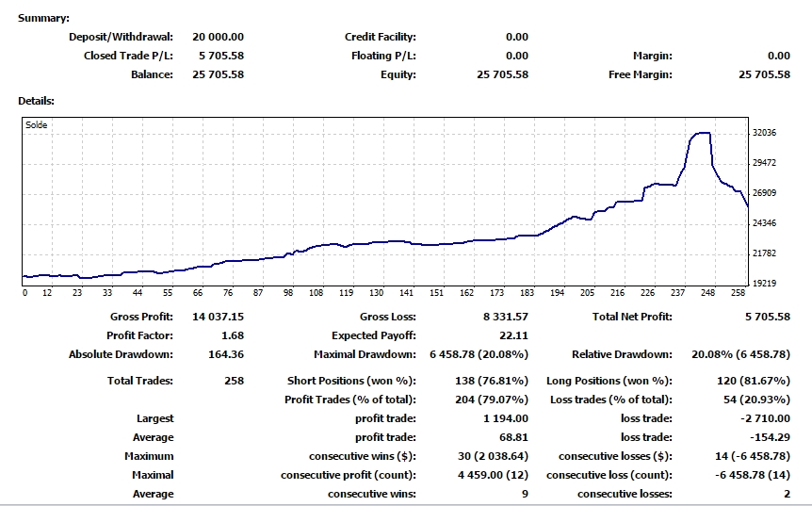This screenshot has width=812, height=506.
Task: Select the Credit Facility value 0.00
Action: [x=517, y=37]
